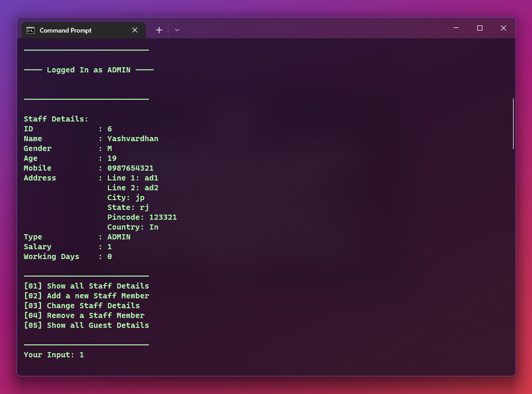Select the staff name Yashvardhan
This screenshot has height=394, width=532.
133,138
